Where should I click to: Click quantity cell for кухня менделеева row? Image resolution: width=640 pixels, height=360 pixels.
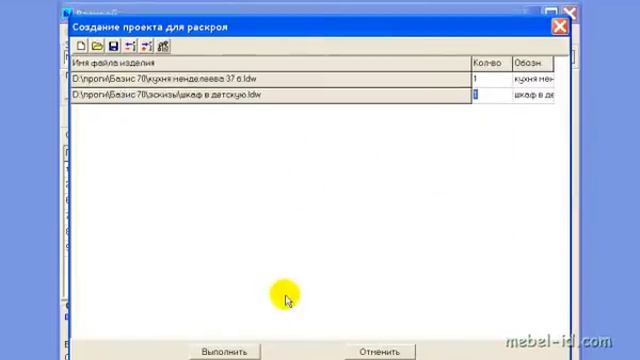tap(492, 79)
